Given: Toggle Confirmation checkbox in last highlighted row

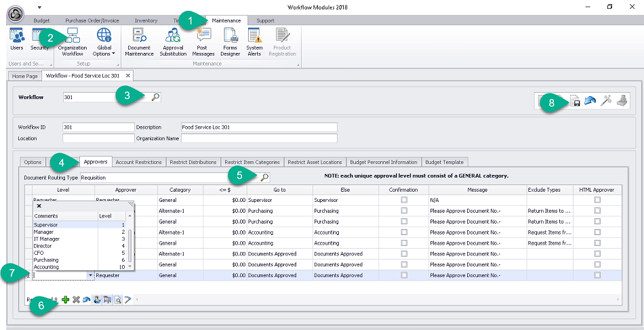Looking at the screenshot, I should 404,276.
